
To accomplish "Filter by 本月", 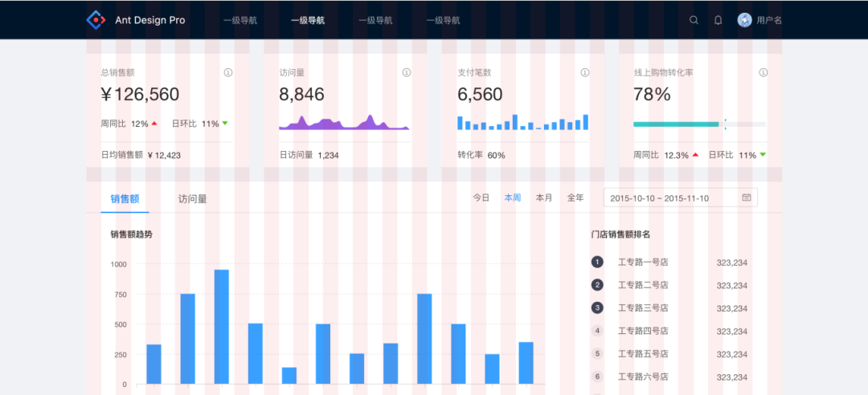I will tap(544, 197).
